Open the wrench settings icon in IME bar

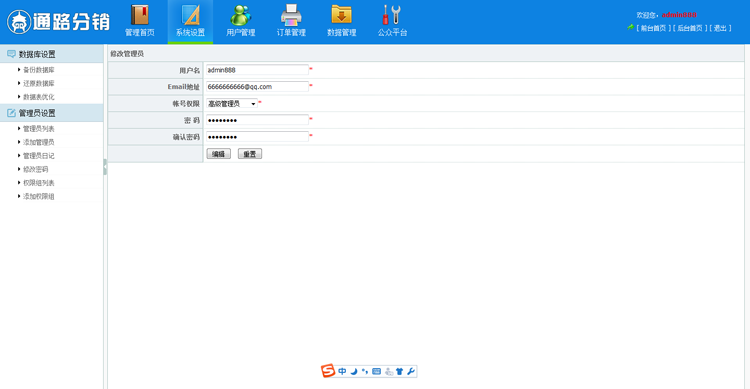click(x=411, y=371)
